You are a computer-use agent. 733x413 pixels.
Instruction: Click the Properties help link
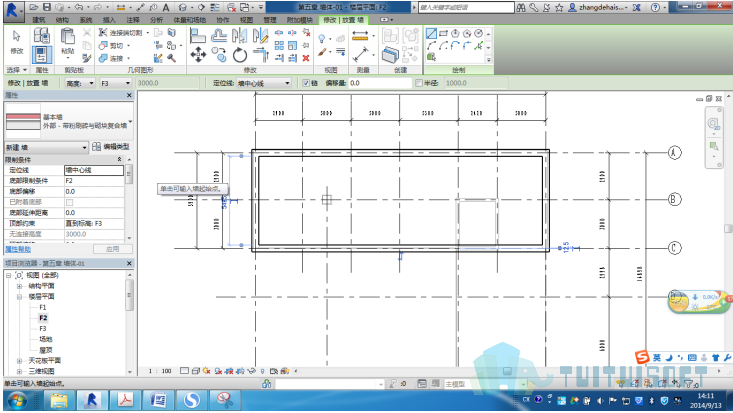[x=18, y=249]
